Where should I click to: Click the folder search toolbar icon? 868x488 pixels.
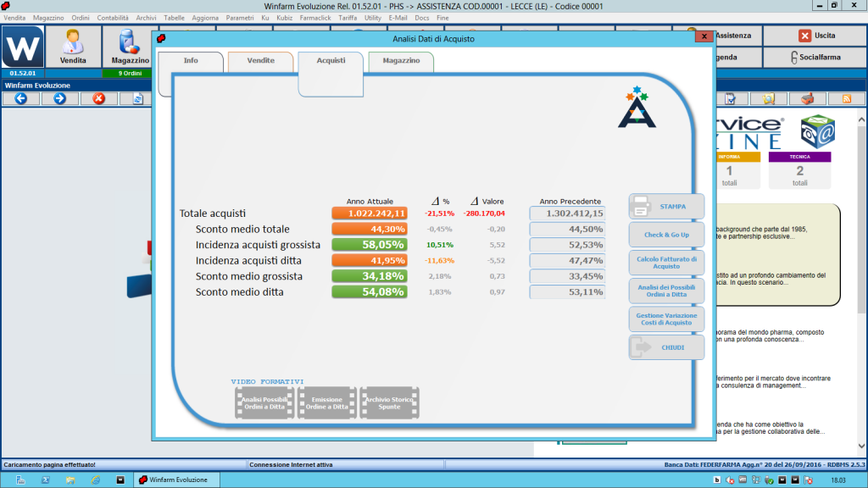pos(769,99)
